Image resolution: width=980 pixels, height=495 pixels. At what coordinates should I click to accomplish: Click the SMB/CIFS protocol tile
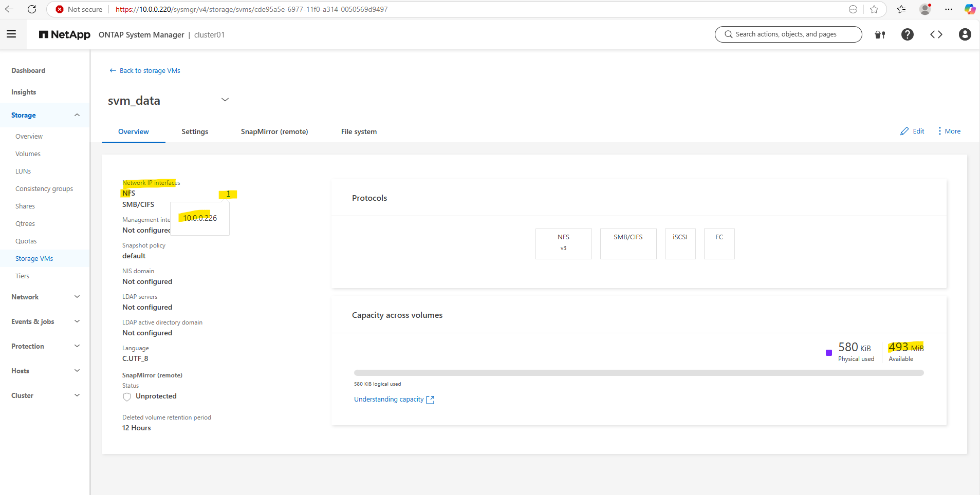pos(628,243)
